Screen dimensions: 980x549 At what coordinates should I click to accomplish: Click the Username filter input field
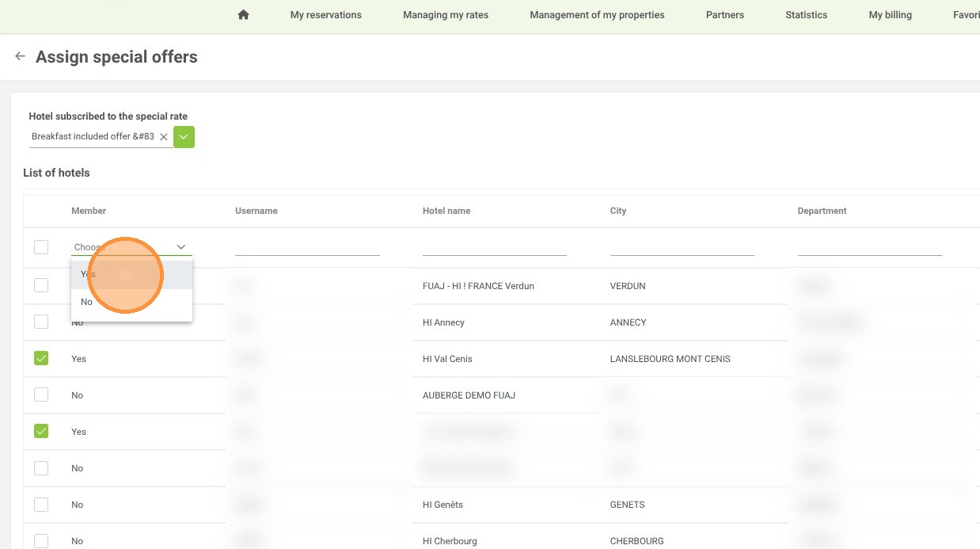tap(307, 247)
